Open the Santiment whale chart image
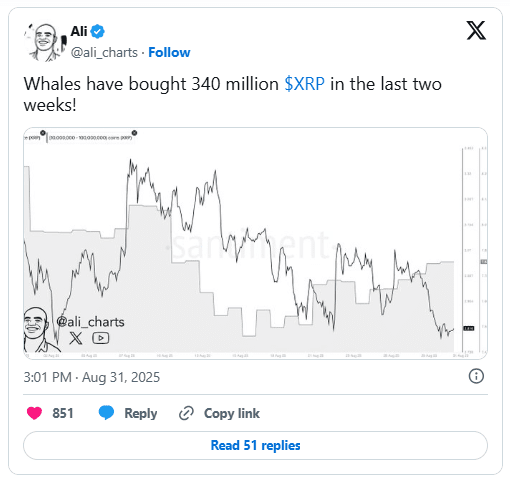Image resolution: width=510 pixels, height=482 pixels. point(255,243)
